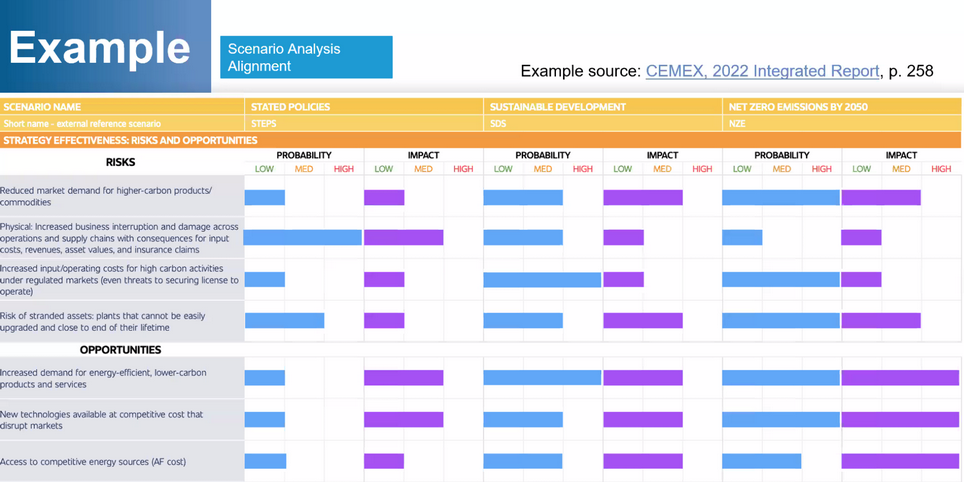This screenshot has width=964, height=482.
Task: Click the Strategy Effectiveness section header bar
Action: [130, 141]
